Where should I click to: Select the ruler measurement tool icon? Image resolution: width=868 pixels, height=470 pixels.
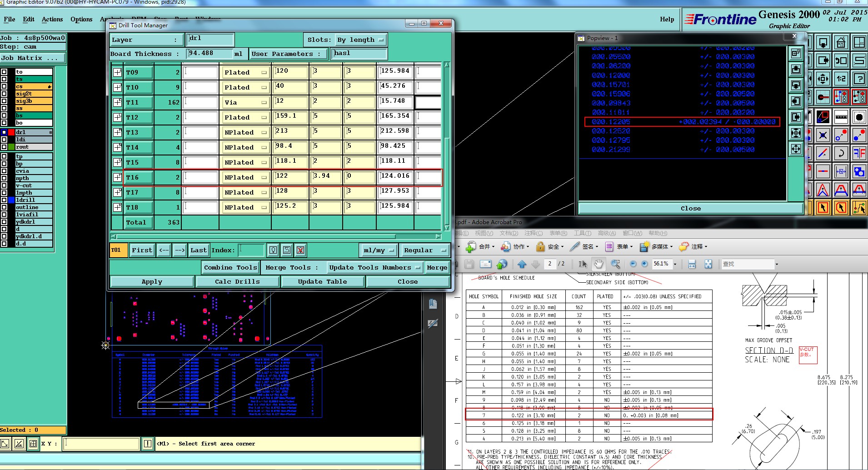point(841,117)
